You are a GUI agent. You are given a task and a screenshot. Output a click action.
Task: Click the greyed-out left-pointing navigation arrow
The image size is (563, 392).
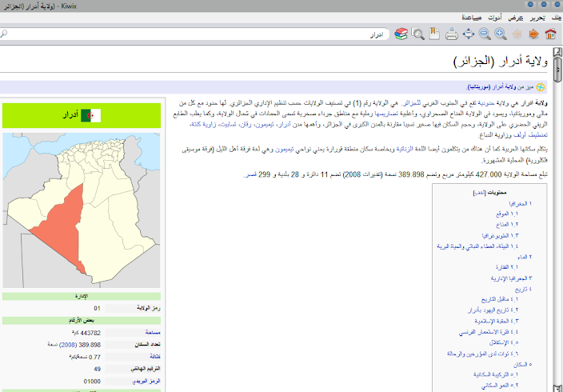pyautogui.click(x=517, y=34)
